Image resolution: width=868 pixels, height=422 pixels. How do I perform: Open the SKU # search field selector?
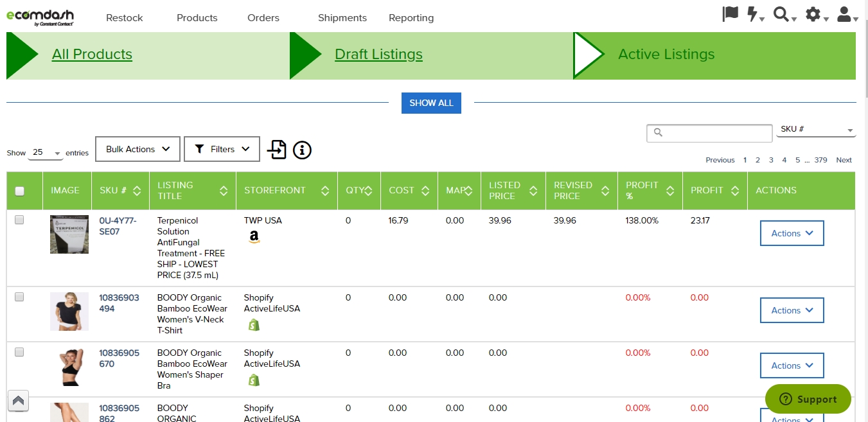[816, 130]
